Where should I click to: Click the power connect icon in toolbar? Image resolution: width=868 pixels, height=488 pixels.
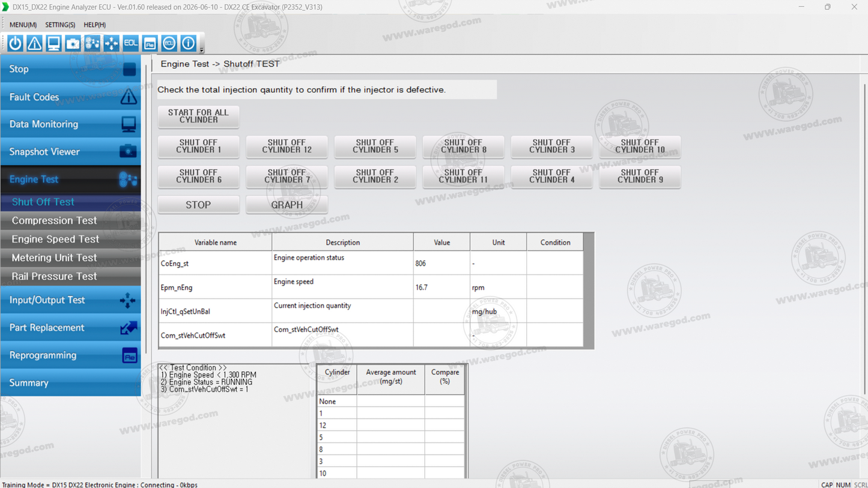pyautogui.click(x=15, y=43)
